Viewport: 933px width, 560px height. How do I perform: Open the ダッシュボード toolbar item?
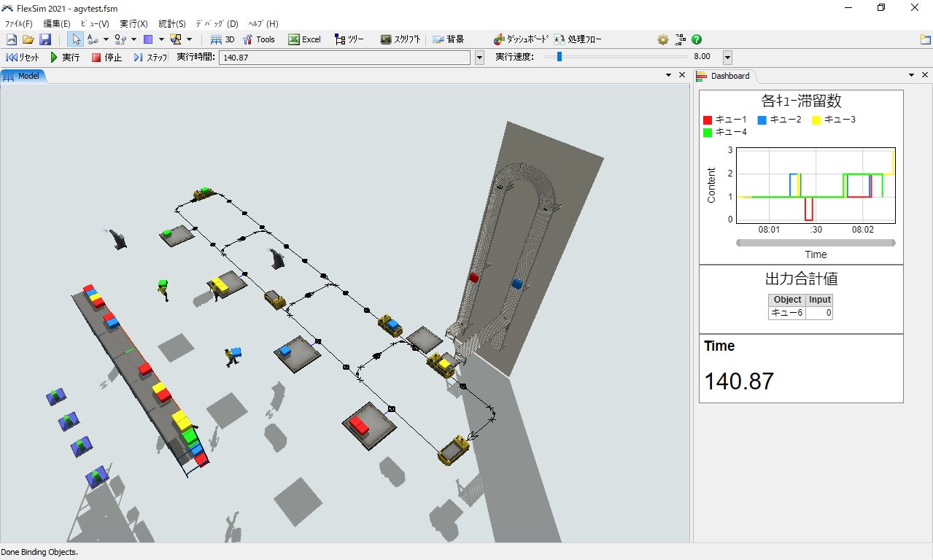[x=520, y=39]
